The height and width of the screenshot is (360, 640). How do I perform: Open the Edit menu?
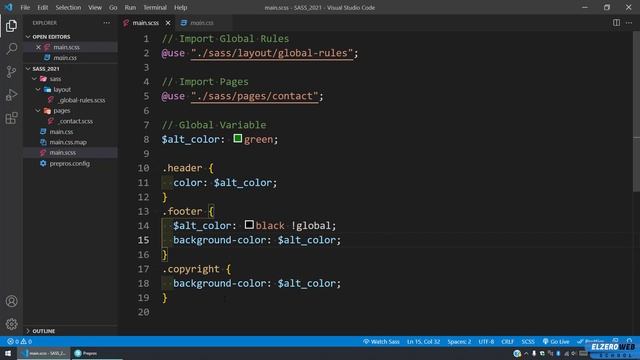(x=42, y=7)
